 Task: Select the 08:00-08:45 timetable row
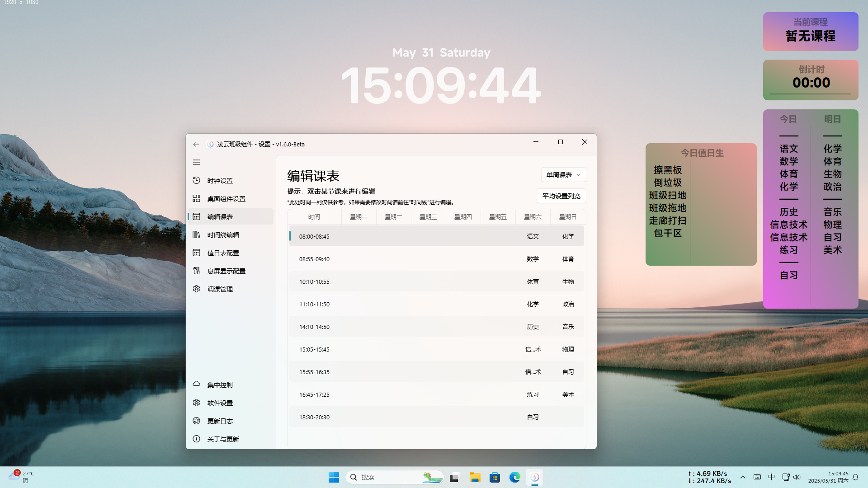pyautogui.click(x=407, y=236)
